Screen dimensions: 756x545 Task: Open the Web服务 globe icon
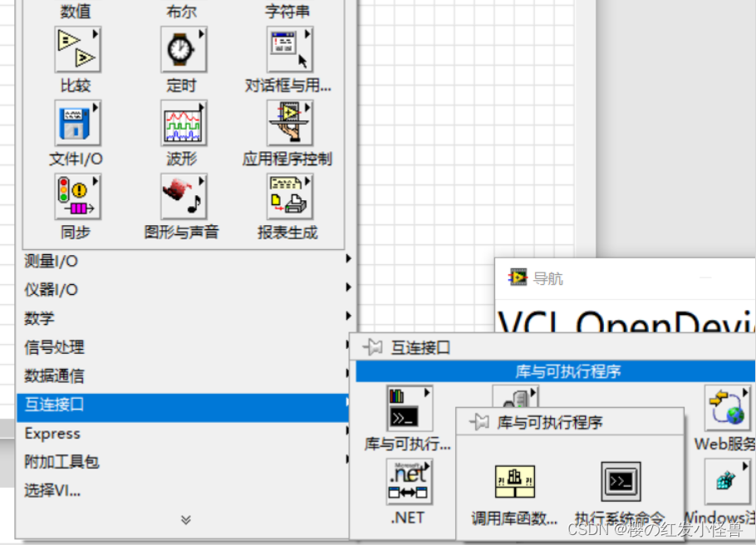click(x=728, y=408)
